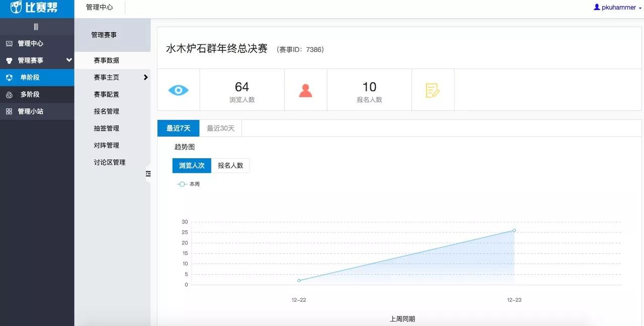
Task: Open the pkuhammer user dropdown
Action: click(617, 7)
